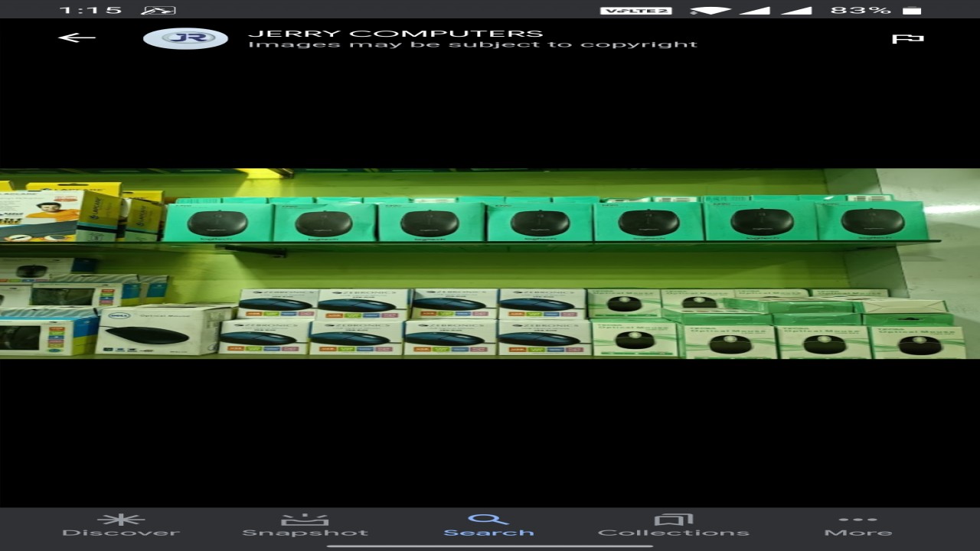
Task: Select the Snapshot tab label
Action: click(305, 533)
